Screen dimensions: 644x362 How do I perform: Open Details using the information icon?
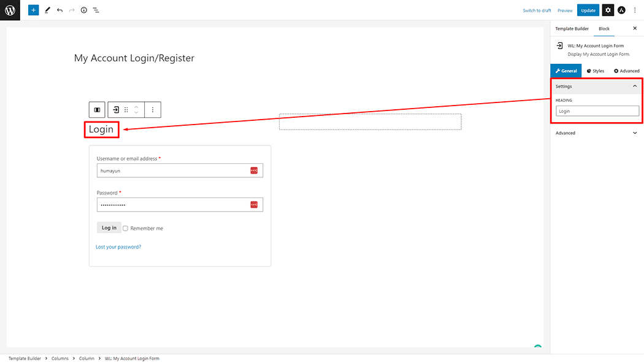(x=84, y=10)
